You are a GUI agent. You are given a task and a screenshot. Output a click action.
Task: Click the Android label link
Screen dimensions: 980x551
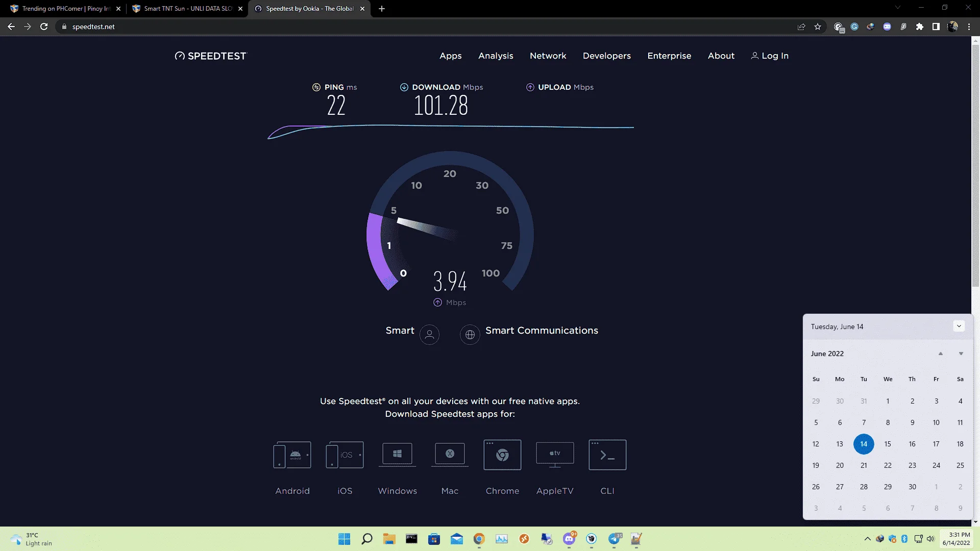tap(292, 491)
